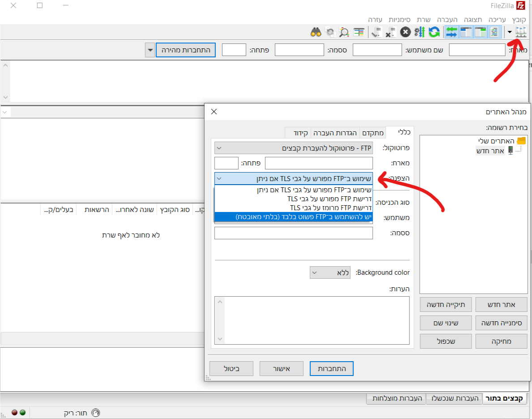Viewport: 532px width, 419px height.
Task: Switch to the מתקדם tab
Action: click(373, 133)
